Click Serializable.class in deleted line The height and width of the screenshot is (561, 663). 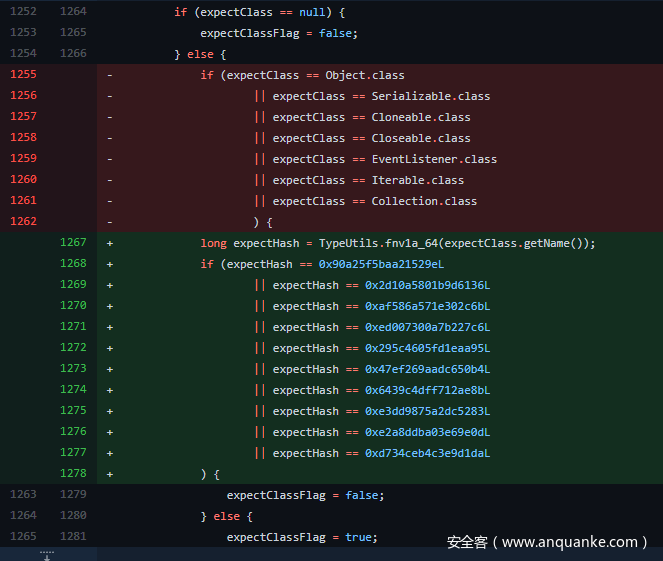pos(430,96)
